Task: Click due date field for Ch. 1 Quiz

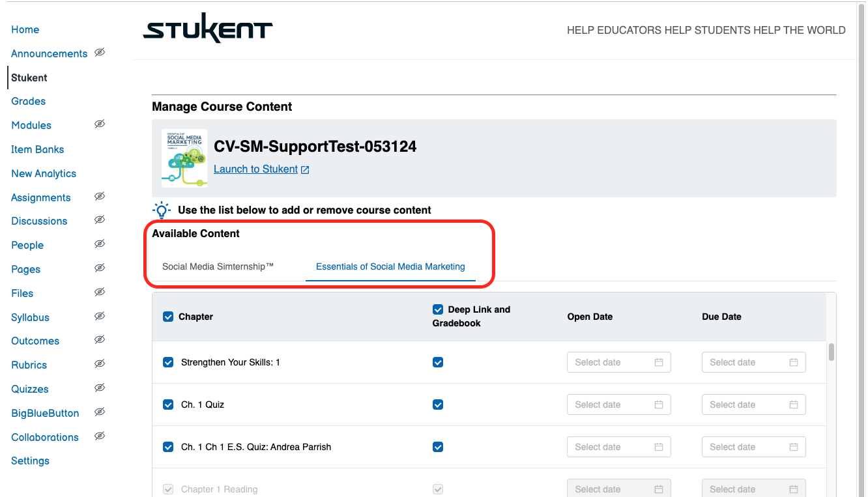Action: pyautogui.click(x=754, y=405)
